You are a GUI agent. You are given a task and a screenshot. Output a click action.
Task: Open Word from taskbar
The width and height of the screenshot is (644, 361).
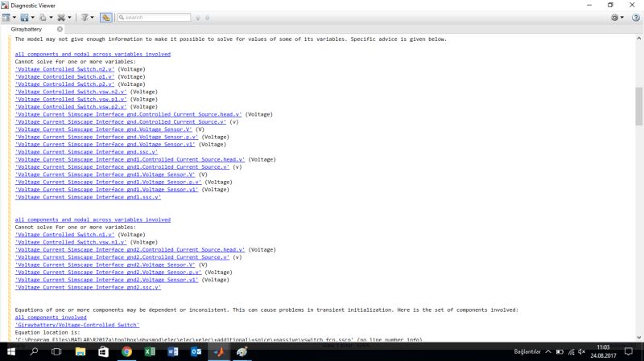click(x=173, y=351)
